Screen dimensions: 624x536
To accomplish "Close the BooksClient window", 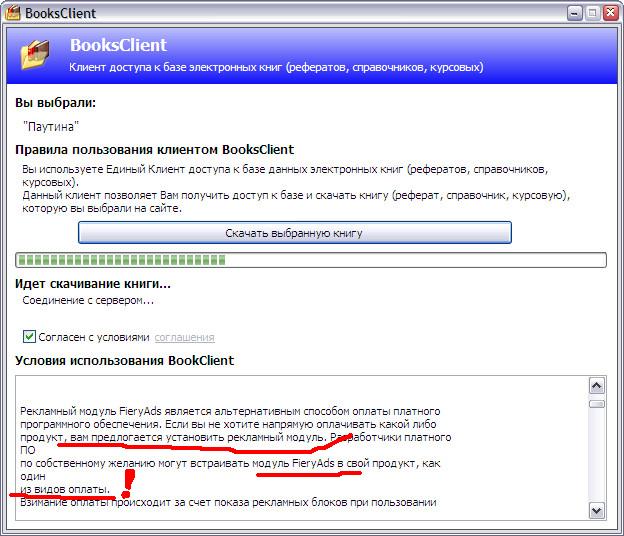I will [x=610, y=13].
